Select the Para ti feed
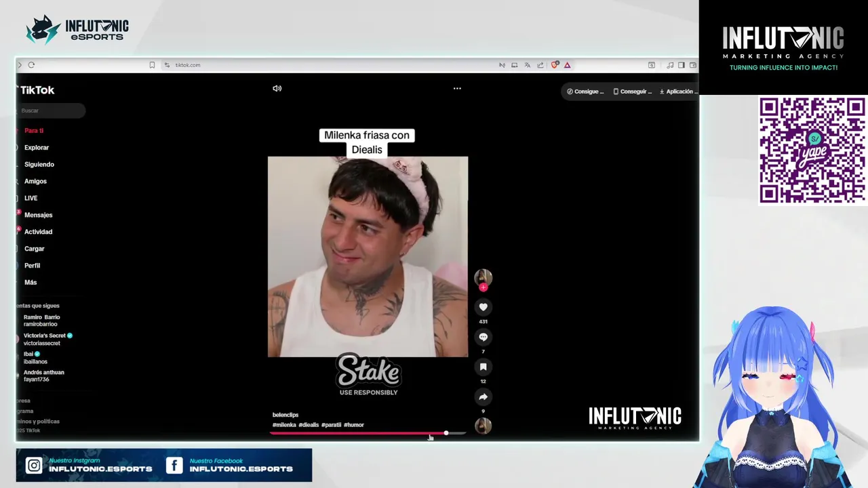Image resolution: width=868 pixels, height=488 pixels. [34, 130]
